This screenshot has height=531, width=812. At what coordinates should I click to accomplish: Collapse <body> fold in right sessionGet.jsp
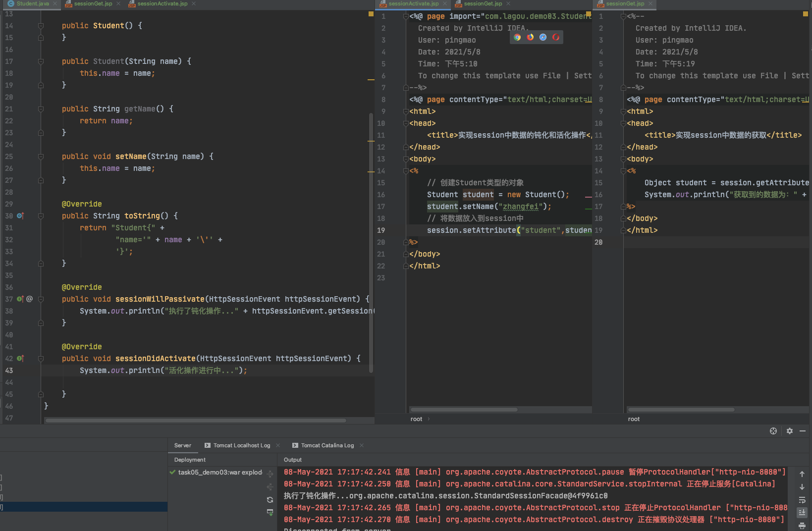(x=623, y=159)
